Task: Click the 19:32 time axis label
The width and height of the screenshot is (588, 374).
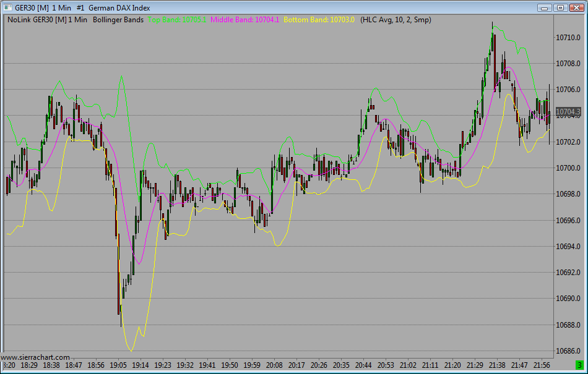Action: click(185, 365)
